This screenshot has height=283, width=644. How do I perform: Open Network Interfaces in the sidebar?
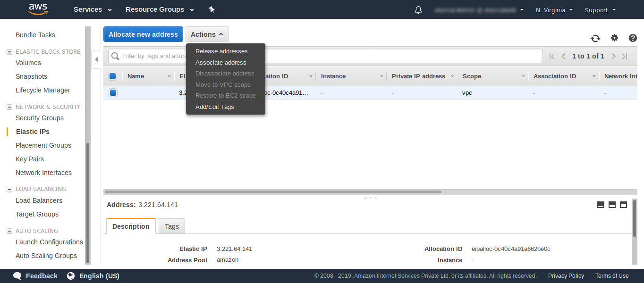[x=44, y=173]
